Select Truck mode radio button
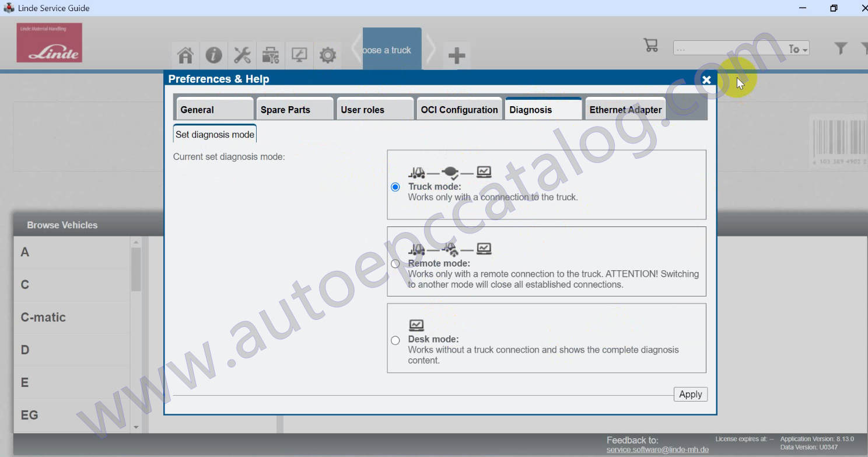The image size is (868, 457). (395, 187)
